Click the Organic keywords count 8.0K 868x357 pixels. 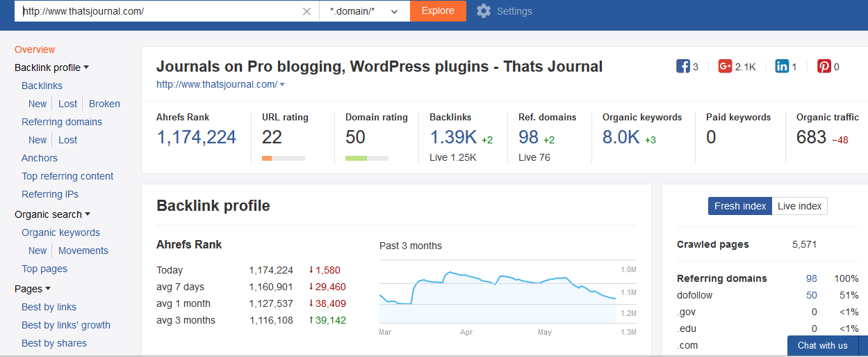[621, 137]
